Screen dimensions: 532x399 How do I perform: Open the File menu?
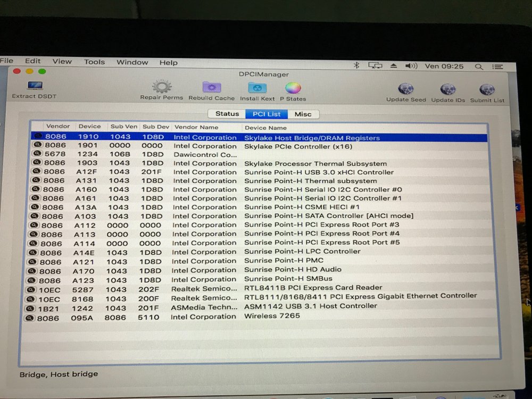(6, 61)
